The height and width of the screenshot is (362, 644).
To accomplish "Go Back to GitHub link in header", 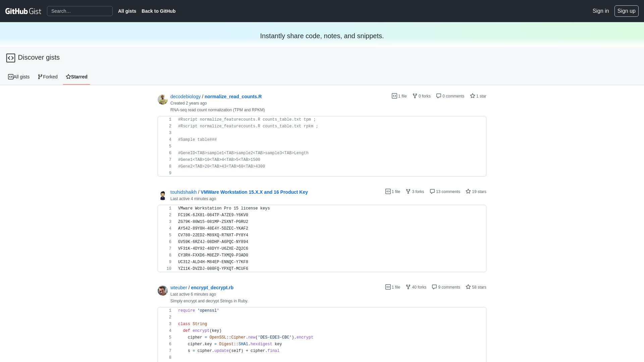I will pos(158,11).
